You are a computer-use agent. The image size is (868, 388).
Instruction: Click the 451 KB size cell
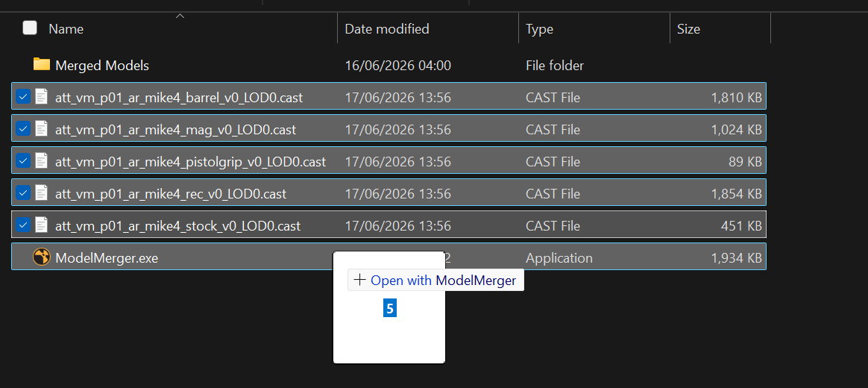742,227
